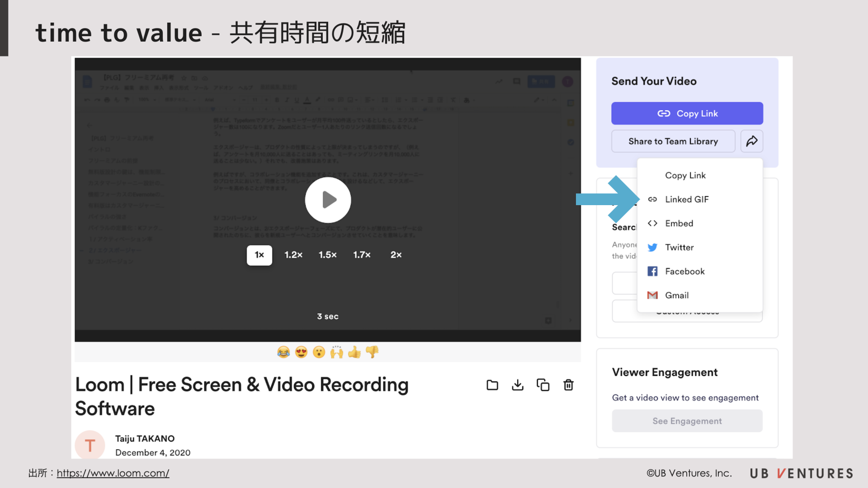Choose Embed option in share menu

click(x=700, y=223)
